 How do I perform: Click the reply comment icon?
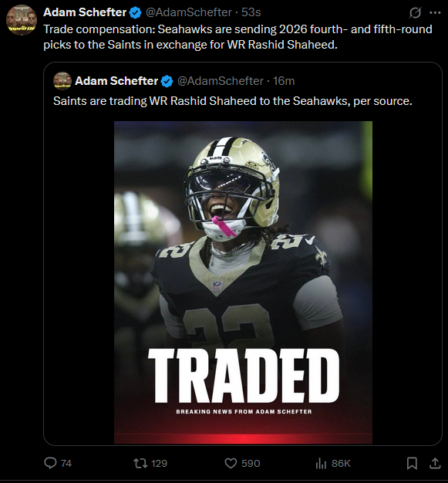coord(50,463)
